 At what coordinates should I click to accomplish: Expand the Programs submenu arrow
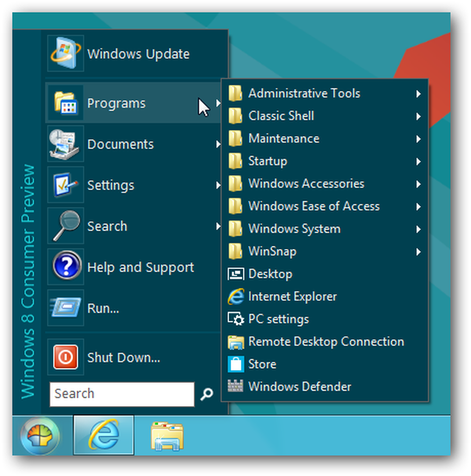click(x=218, y=103)
